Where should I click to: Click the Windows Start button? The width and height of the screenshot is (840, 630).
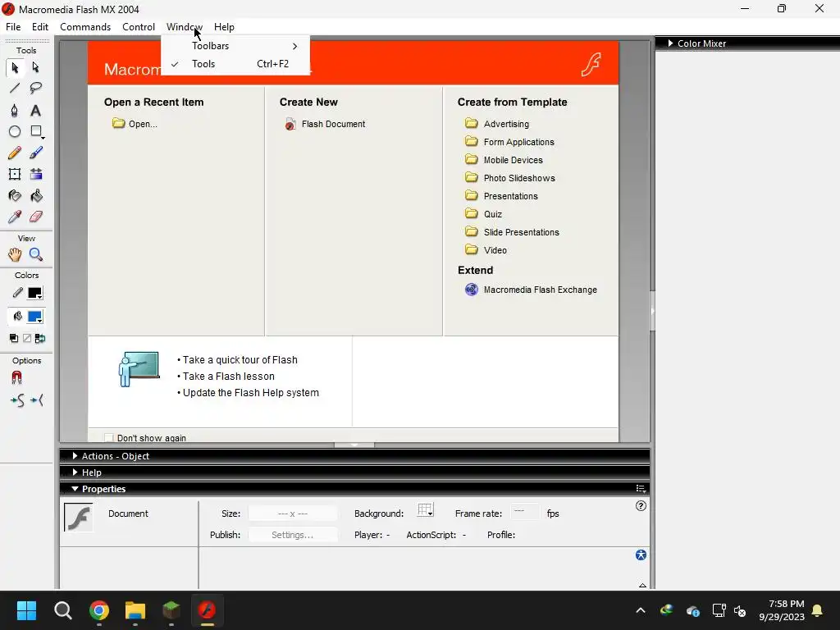[x=26, y=610]
